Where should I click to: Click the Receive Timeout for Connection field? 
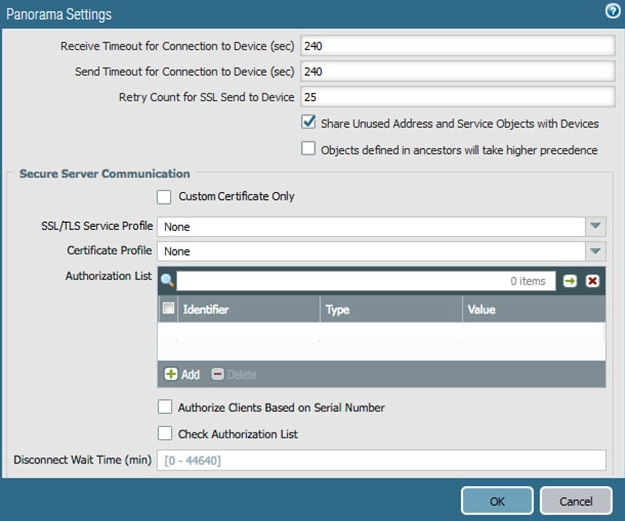458,46
